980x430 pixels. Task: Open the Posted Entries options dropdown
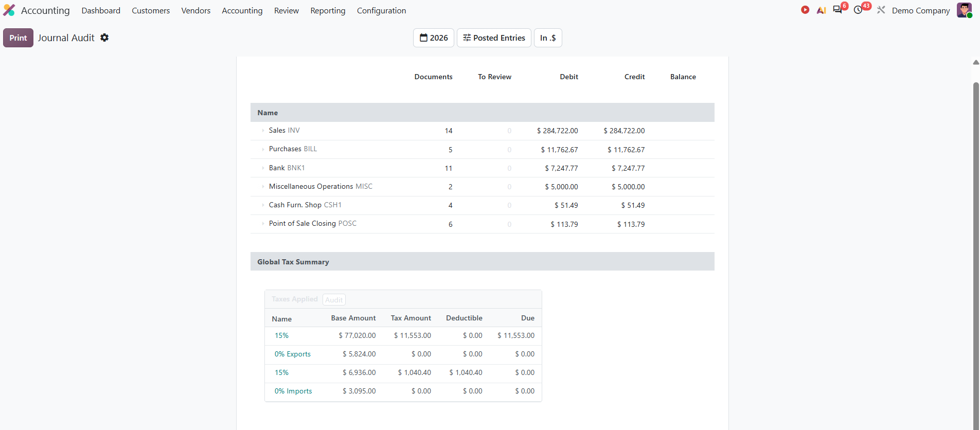[x=494, y=38]
